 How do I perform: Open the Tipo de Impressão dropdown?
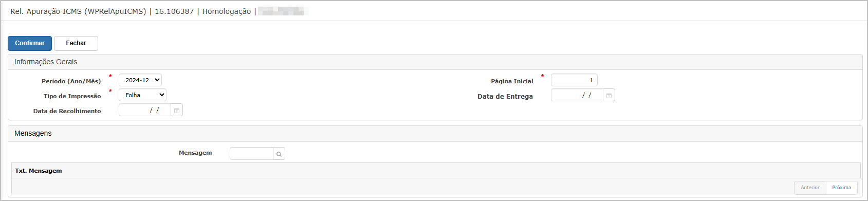click(142, 95)
